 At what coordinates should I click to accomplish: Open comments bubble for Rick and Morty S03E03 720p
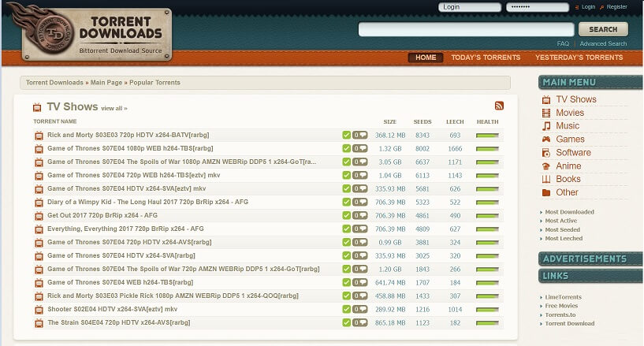click(x=359, y=135)
